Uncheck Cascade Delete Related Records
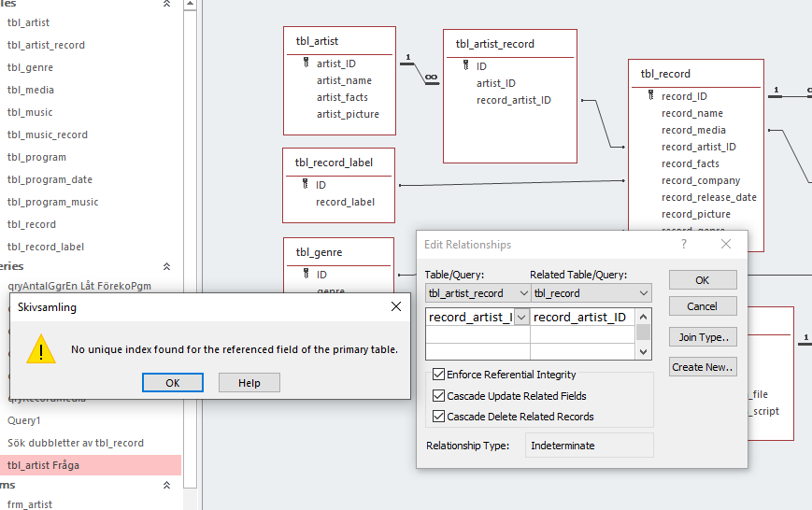Screen dimensions: 812x510 coord(438,417)
